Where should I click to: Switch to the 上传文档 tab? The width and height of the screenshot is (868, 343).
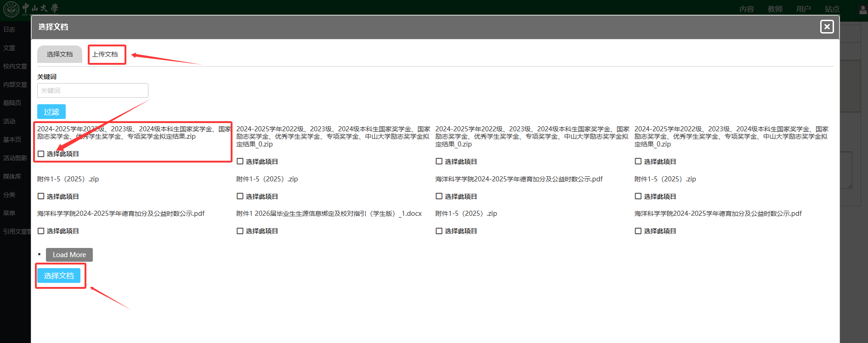pos(105,54)
